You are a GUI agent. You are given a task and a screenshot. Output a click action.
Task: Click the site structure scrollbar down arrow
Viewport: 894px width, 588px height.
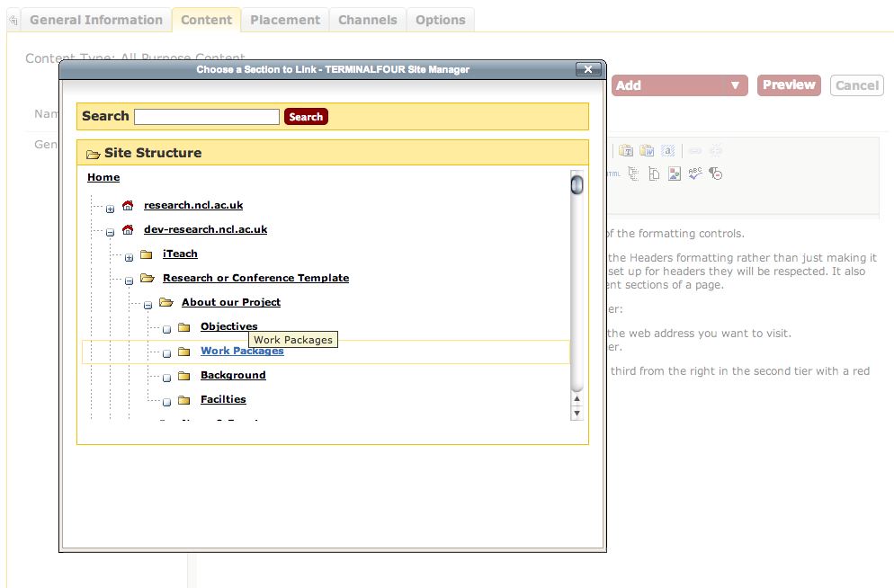tap(577, 413)
